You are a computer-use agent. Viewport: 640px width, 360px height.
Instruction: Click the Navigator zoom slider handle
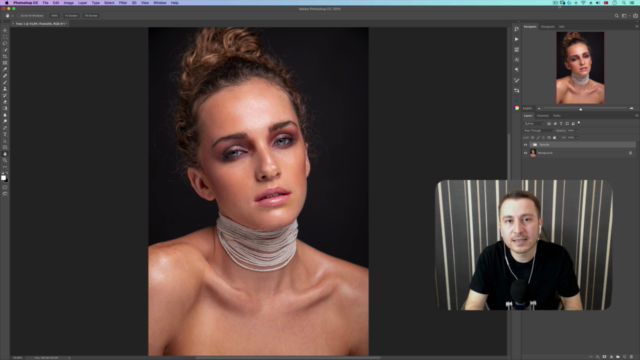coord(581,109)
